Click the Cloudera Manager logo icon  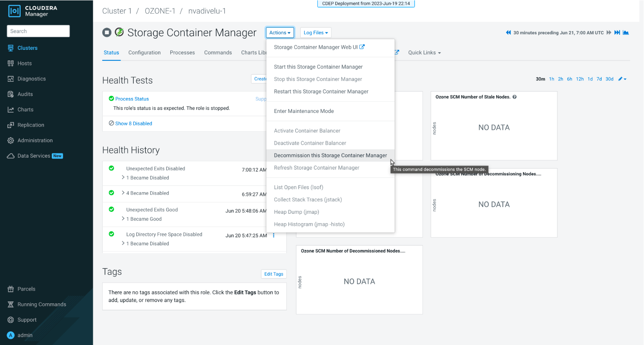pos(14,11)
